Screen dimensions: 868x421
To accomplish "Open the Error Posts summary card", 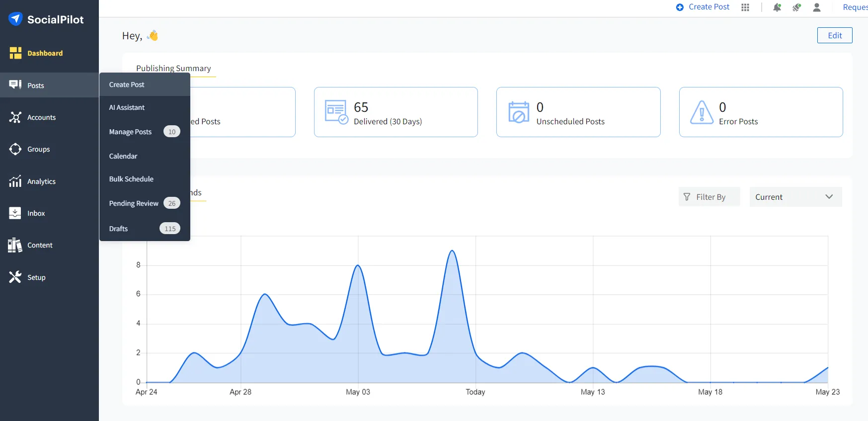I will coord(761,112).
